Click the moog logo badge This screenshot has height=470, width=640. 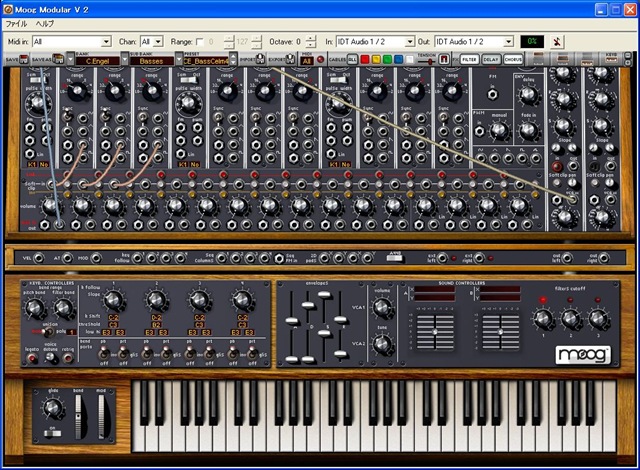click(x=583, y=355)
